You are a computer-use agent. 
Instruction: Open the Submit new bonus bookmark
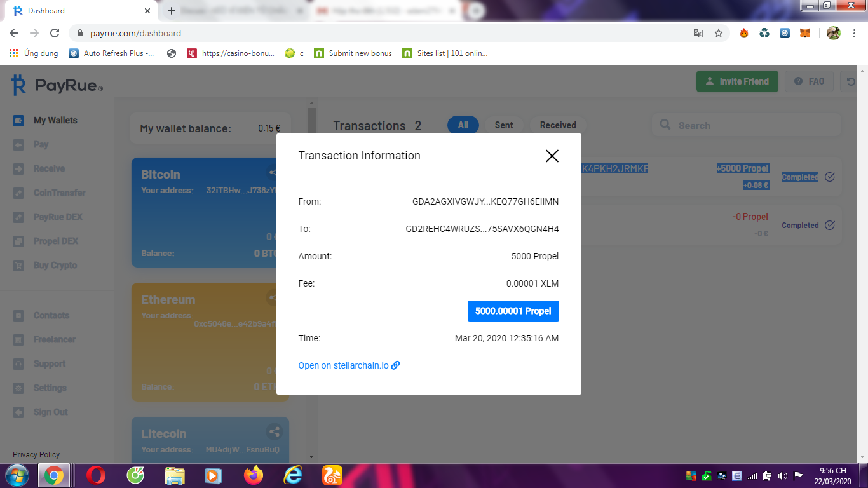353,53
